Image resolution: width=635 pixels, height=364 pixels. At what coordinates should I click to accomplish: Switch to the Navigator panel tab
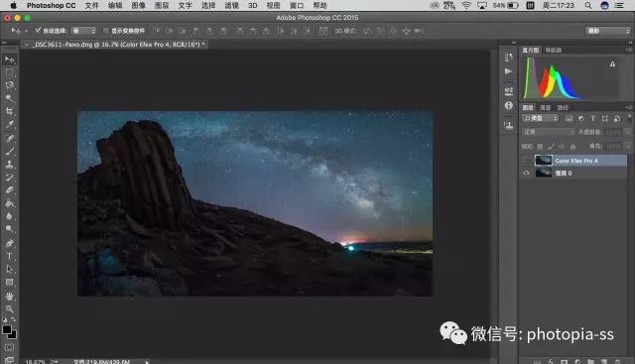pos(553,50)
